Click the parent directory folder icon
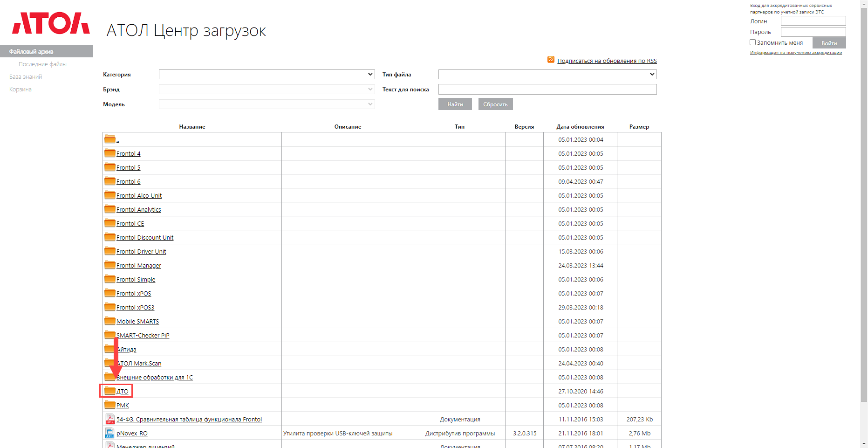The height and width of the screenshot is (448, 868). point(109,139)
